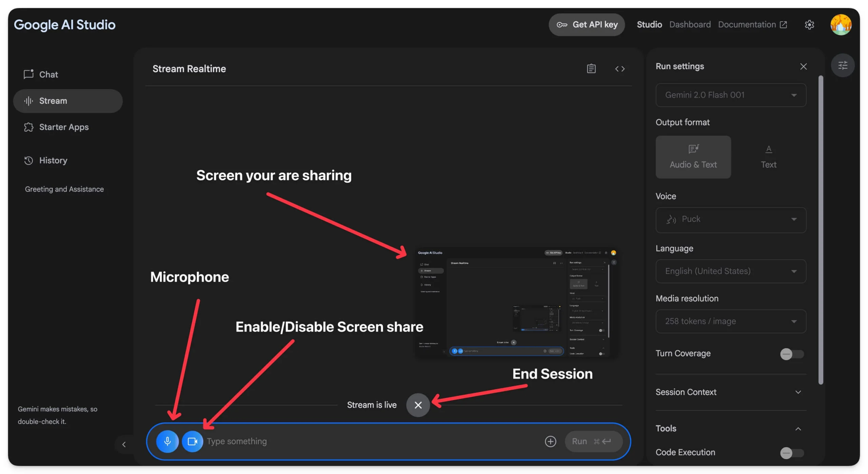
Task: Close the Run settings panel
Action: pyautogui.click(x=803, y=66)
